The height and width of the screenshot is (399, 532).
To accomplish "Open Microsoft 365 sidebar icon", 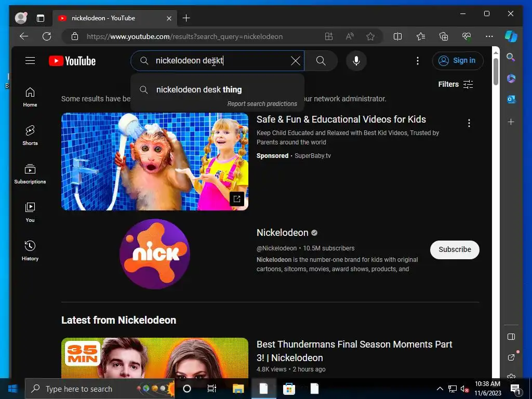I will 511,78.
